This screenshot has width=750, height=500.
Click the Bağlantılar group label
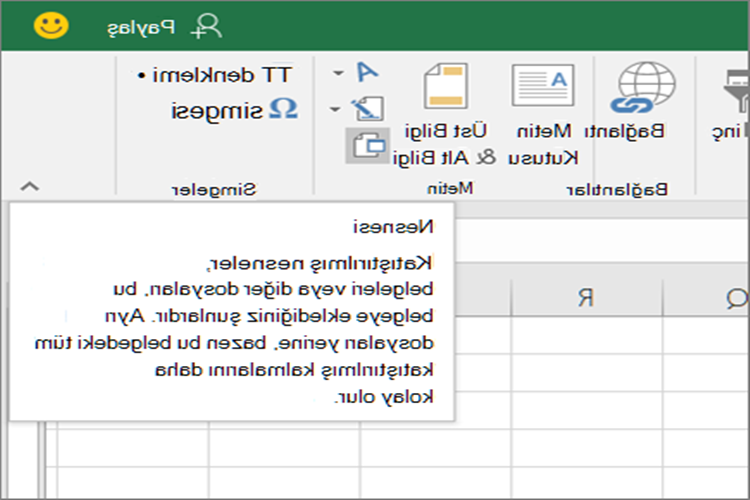tap(617, 190)
